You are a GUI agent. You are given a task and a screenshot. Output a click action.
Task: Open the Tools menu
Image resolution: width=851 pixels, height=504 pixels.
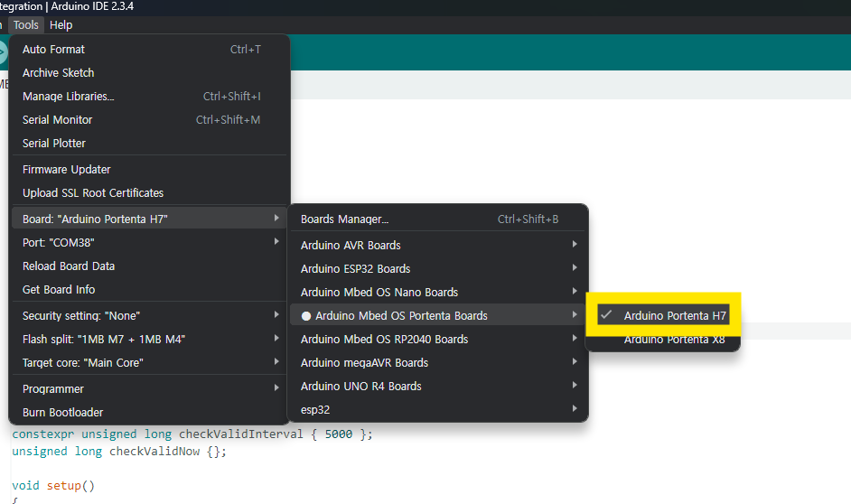tap(25, 25)
